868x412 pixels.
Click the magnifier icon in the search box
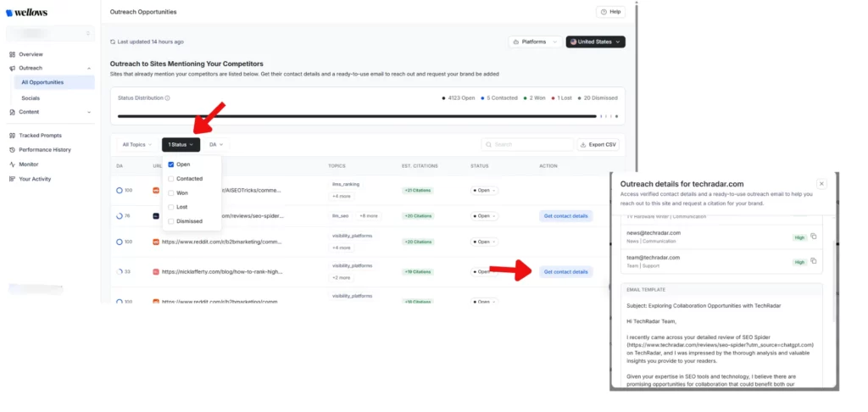click(489, 144)
